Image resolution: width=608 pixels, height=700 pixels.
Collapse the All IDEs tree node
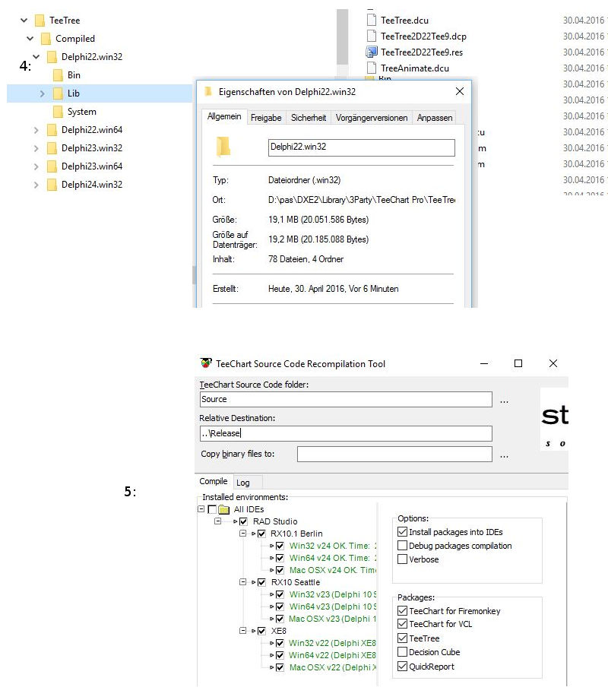click(201, 509)
